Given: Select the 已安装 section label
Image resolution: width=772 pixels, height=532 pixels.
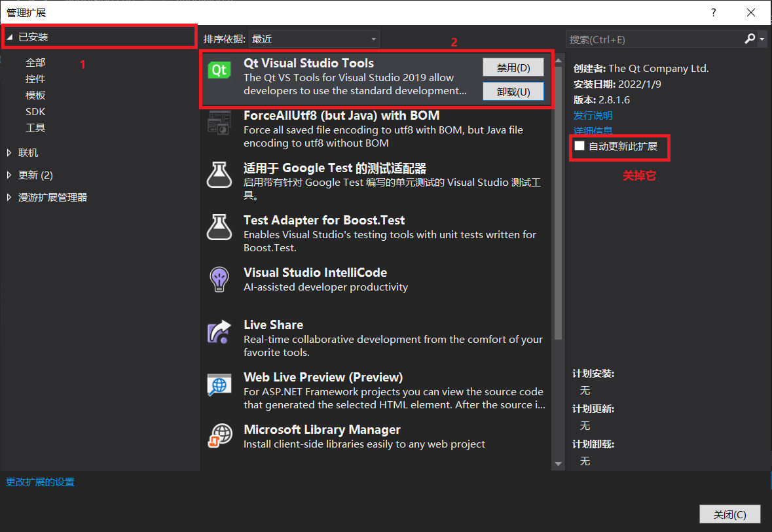Looking at the screenshot, I should [33, 37].
